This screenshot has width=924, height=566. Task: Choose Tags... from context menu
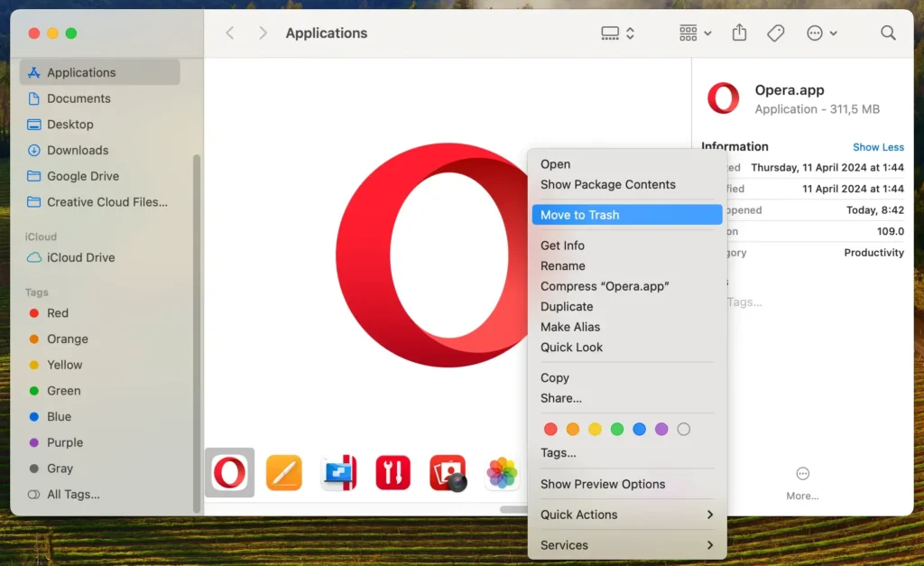627,453
